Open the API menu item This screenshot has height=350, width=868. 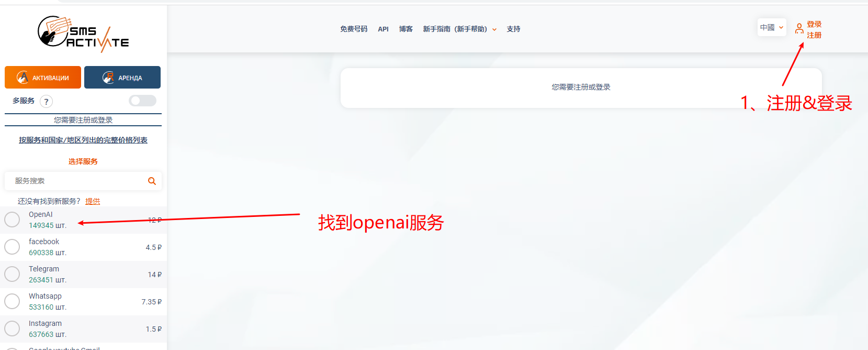384,29
